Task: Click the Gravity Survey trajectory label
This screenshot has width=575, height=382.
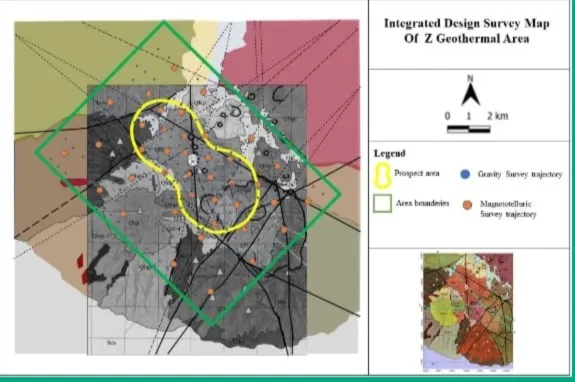Action: (520, 174)
